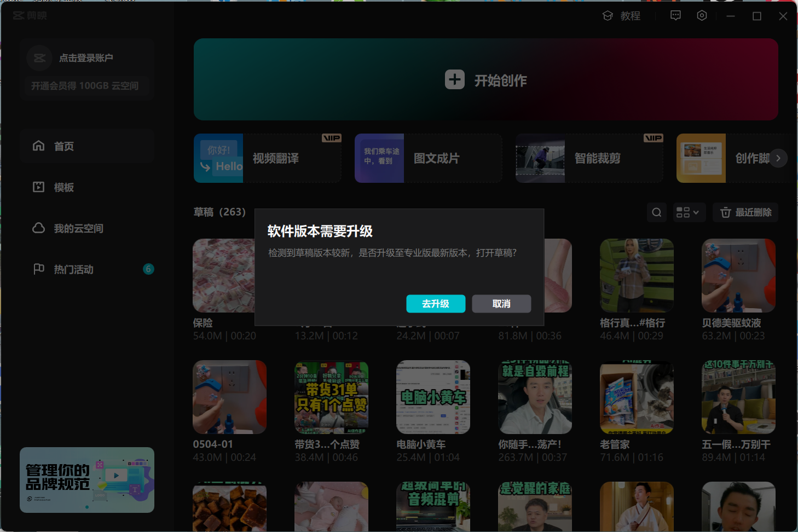
Task: Expand the grid view layout dropdown
Action: pos(687,212)
